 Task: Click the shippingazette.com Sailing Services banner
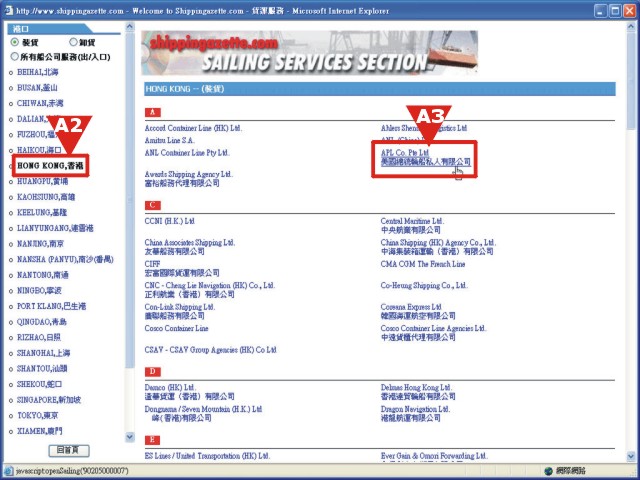coord(309,53)
